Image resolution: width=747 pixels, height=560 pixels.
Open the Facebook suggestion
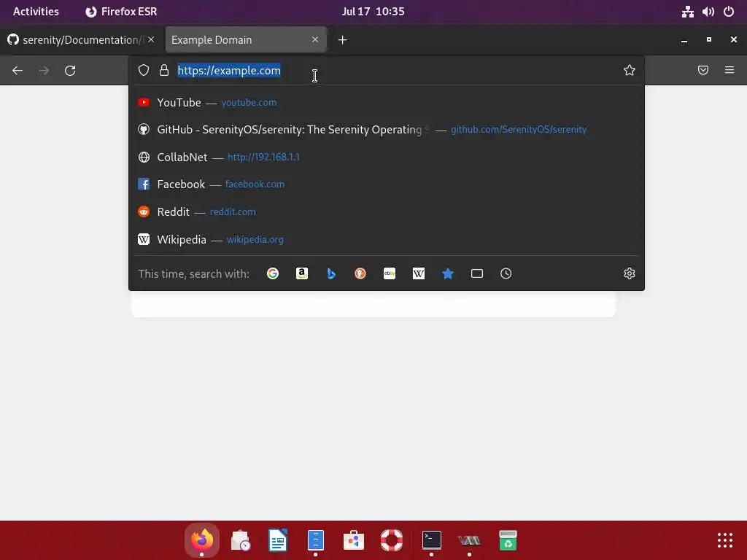tap(387, 184)
